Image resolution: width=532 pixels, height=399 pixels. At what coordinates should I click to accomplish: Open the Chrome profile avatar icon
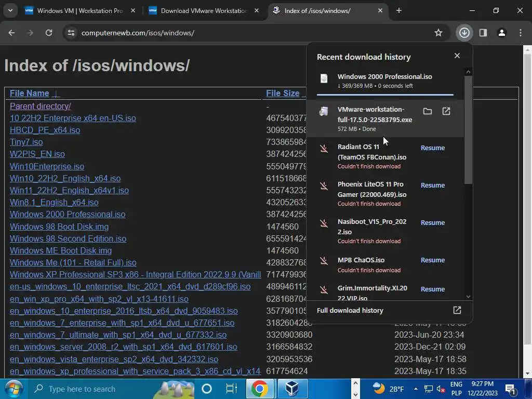pyautogui.click(x=501, y=33)
